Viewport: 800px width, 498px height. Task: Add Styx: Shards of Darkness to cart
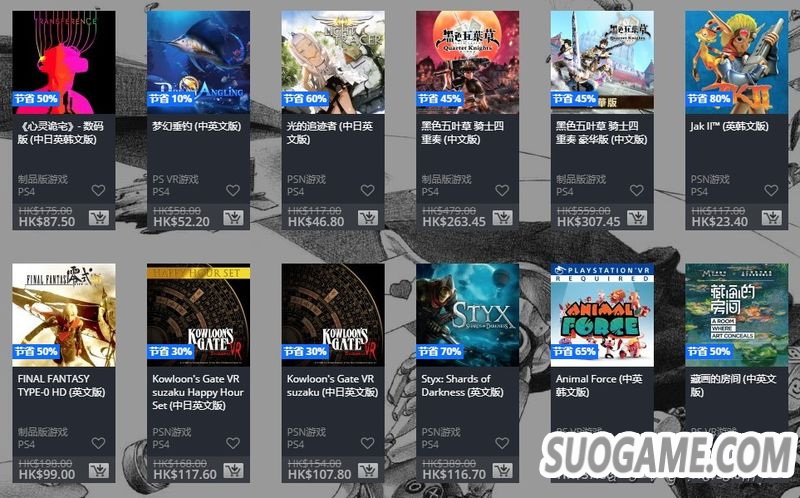(x=502, y=470)
